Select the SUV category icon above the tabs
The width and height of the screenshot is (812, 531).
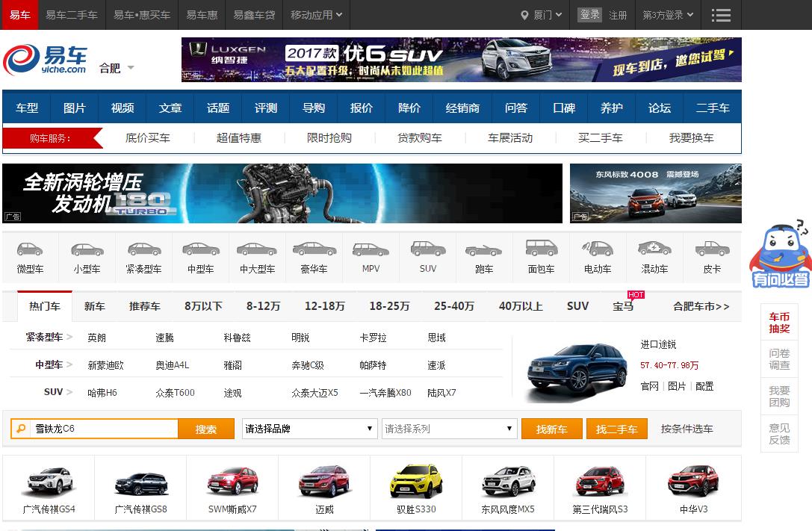428,249
